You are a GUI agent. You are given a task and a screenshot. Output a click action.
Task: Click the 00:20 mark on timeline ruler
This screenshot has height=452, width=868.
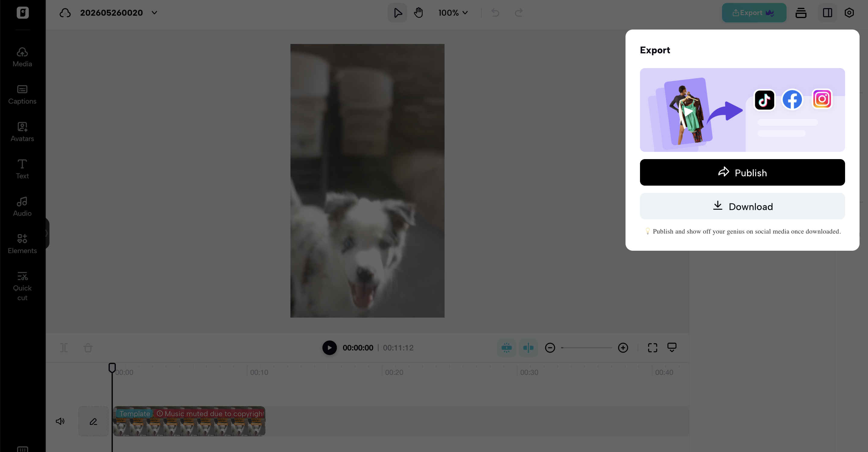394,372
